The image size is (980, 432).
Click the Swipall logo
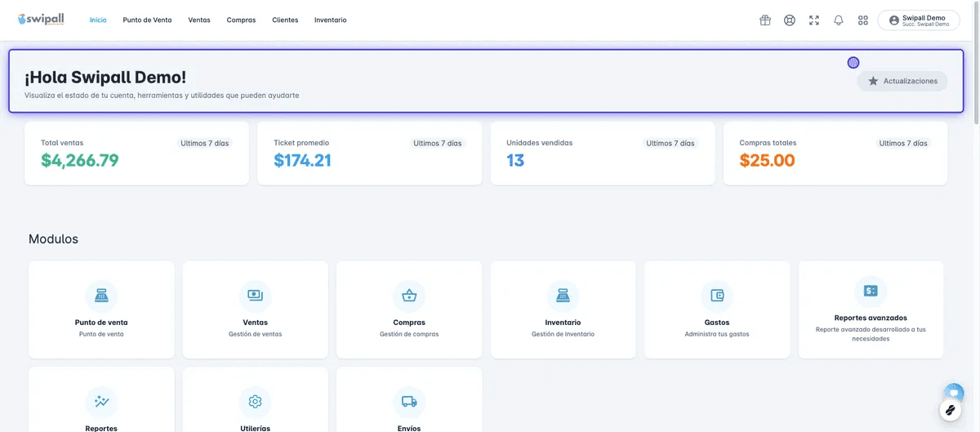pos(41,20)
